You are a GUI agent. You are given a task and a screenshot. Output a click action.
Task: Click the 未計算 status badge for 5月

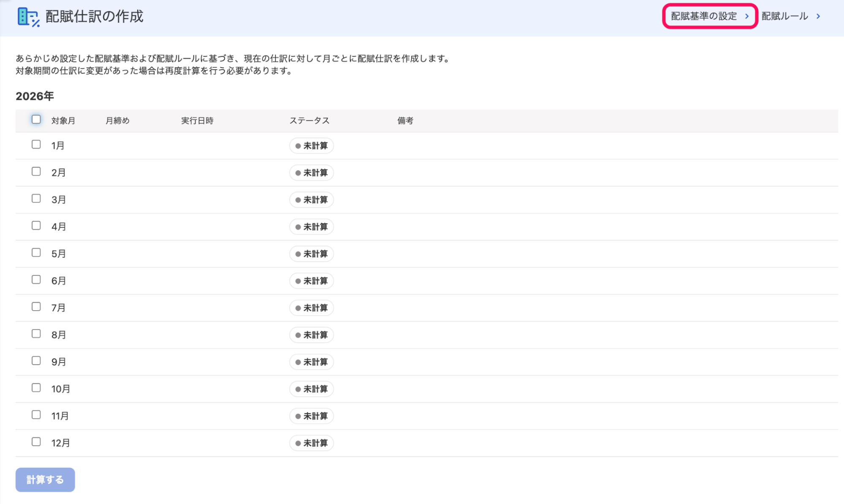(312, 254)
